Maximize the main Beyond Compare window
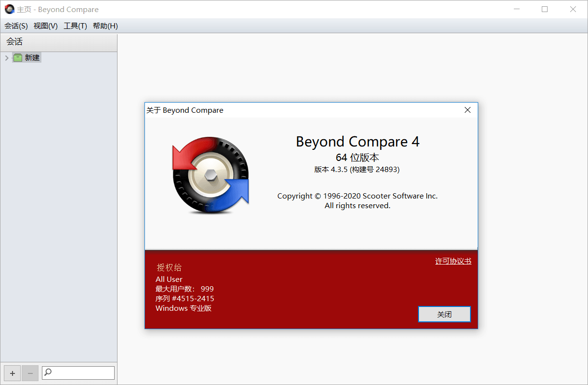The width and height of the screenshot is (588, 385). click(545, 9)
